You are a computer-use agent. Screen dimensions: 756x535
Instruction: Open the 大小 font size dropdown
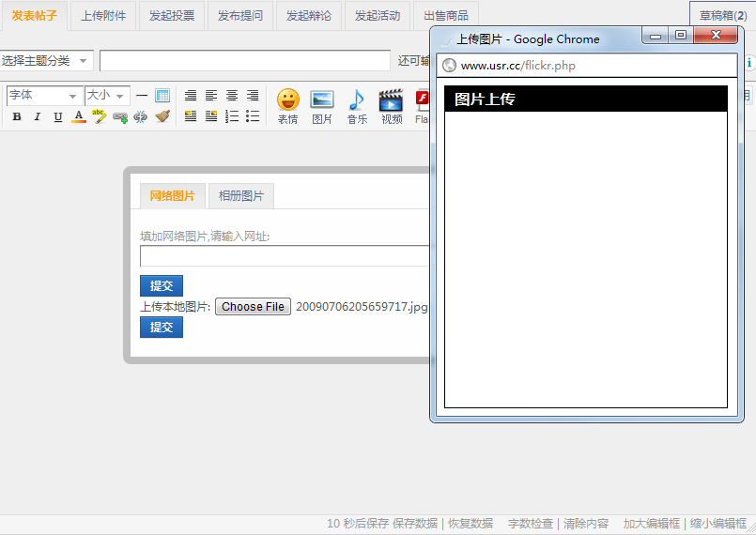click(x=107, y=96)
